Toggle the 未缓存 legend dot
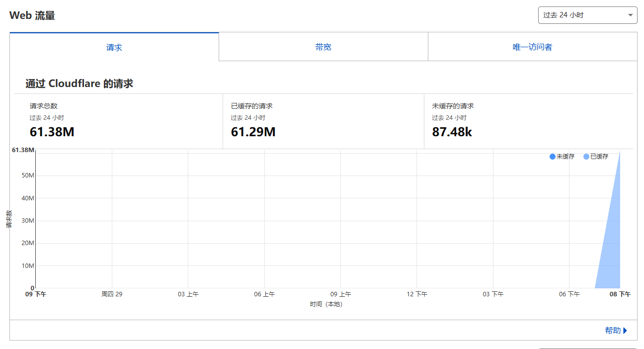The width and height of the screenshot is (644, 349). click(x=553, y=157)
